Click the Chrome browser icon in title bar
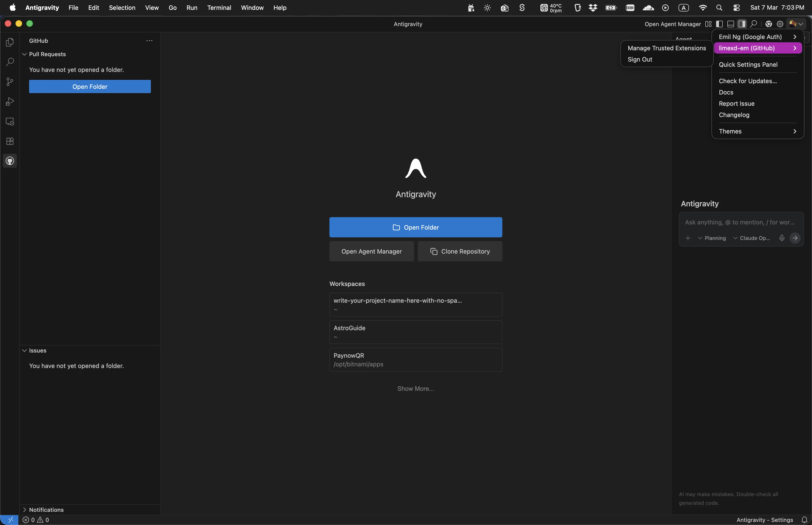Image resolution: width=812 pixels, height=525 pixels. click(769, 24)
